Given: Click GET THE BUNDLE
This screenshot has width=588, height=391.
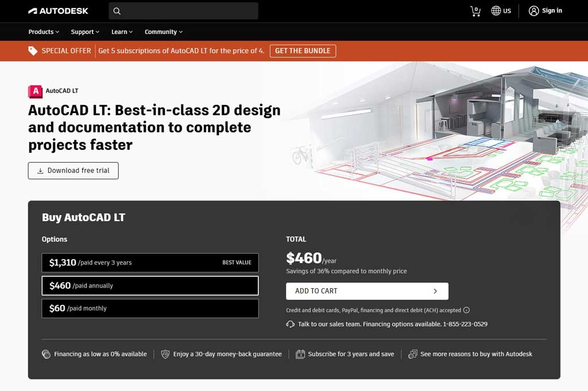Looking at the screenshot, I should click(303, 51).
